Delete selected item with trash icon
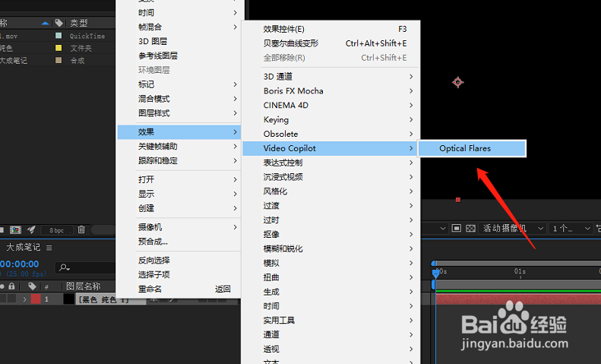The width and height of the screenshot is (601, 364). (x=81, y=230)
